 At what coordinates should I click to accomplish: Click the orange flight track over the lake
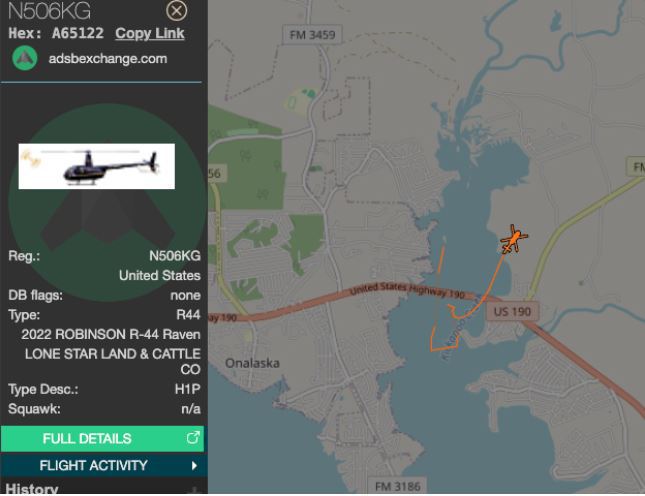(x=486, y=292)
